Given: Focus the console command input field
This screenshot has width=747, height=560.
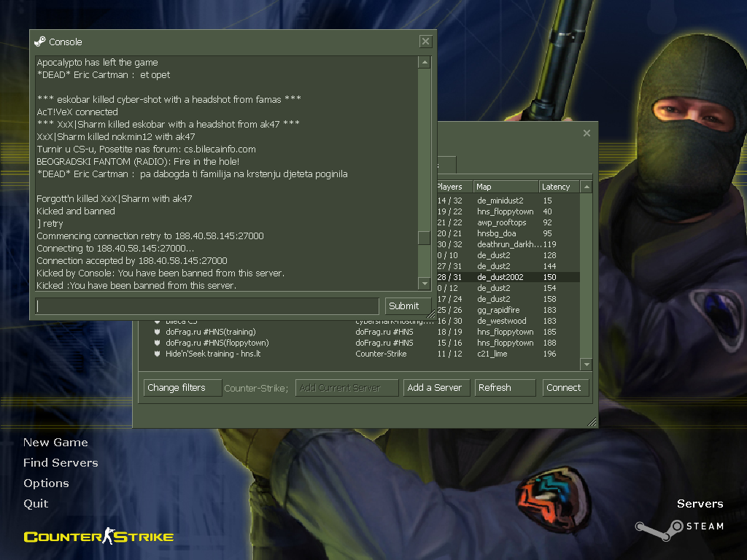Looking at the screenshot, I should pos(207,306).
